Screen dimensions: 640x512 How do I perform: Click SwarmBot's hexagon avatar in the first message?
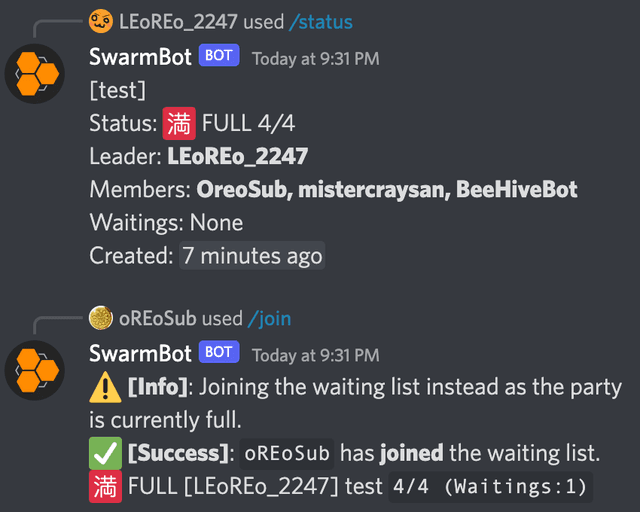click(x=35, y=73)
